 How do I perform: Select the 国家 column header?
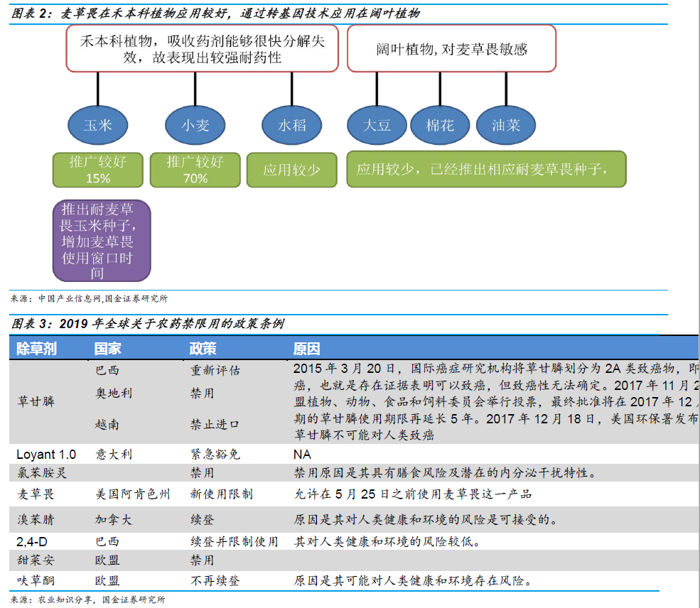pos(108,349)
